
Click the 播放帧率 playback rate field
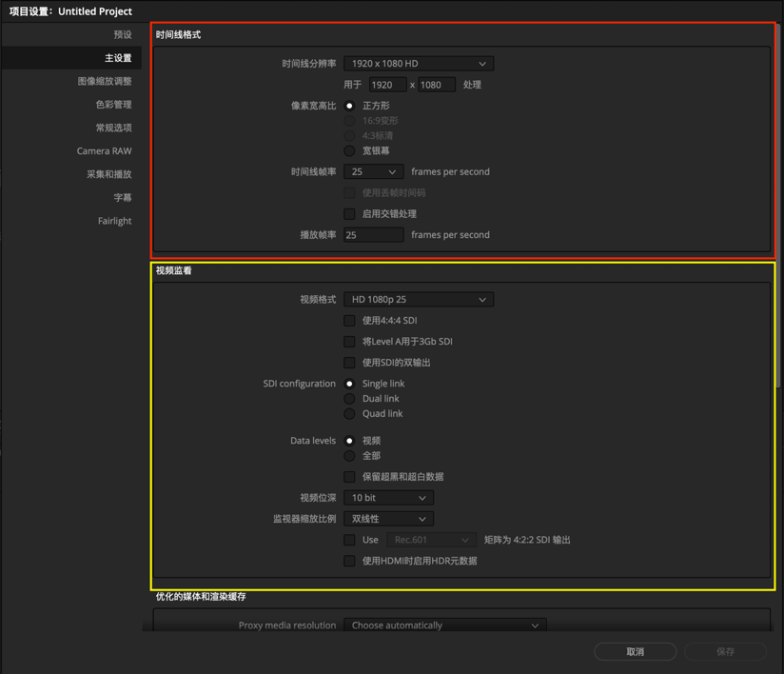373,234
